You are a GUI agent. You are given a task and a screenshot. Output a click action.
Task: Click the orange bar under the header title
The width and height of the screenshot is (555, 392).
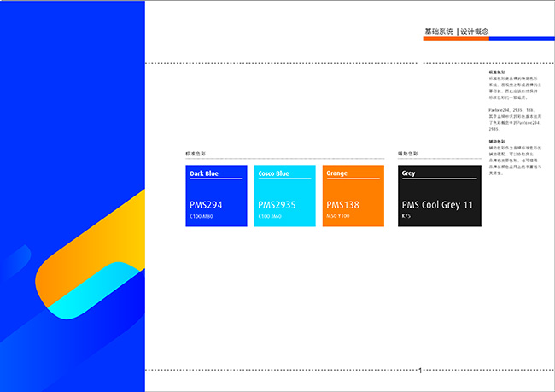tap(455, 38)
